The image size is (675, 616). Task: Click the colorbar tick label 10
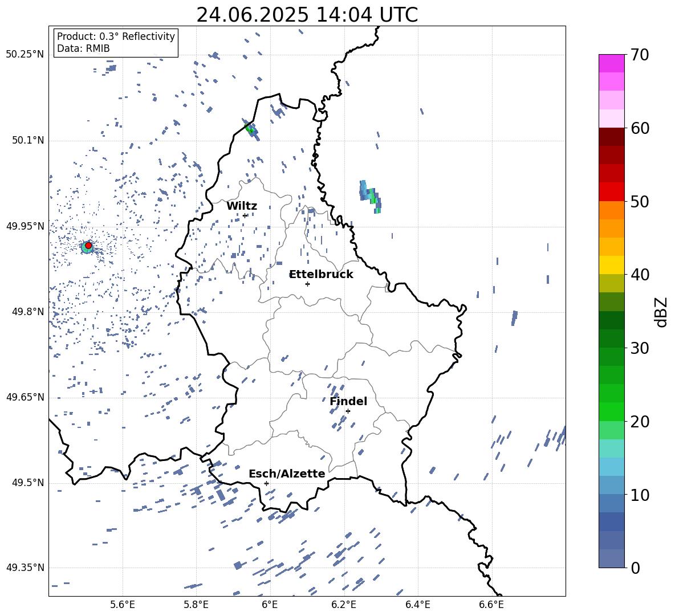(x=640, y=495)
